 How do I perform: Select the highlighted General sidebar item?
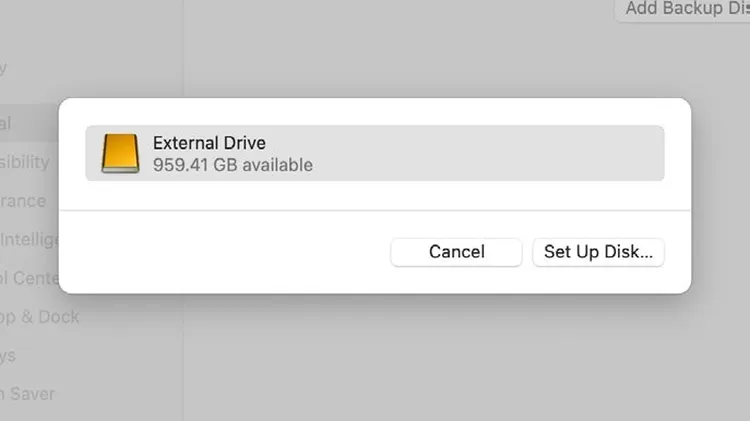(x=29, y=123)
